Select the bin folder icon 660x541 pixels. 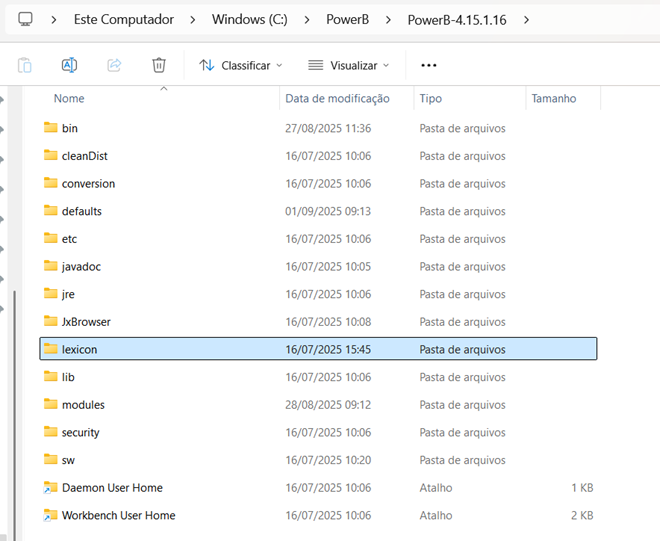[x=51, y=128]
